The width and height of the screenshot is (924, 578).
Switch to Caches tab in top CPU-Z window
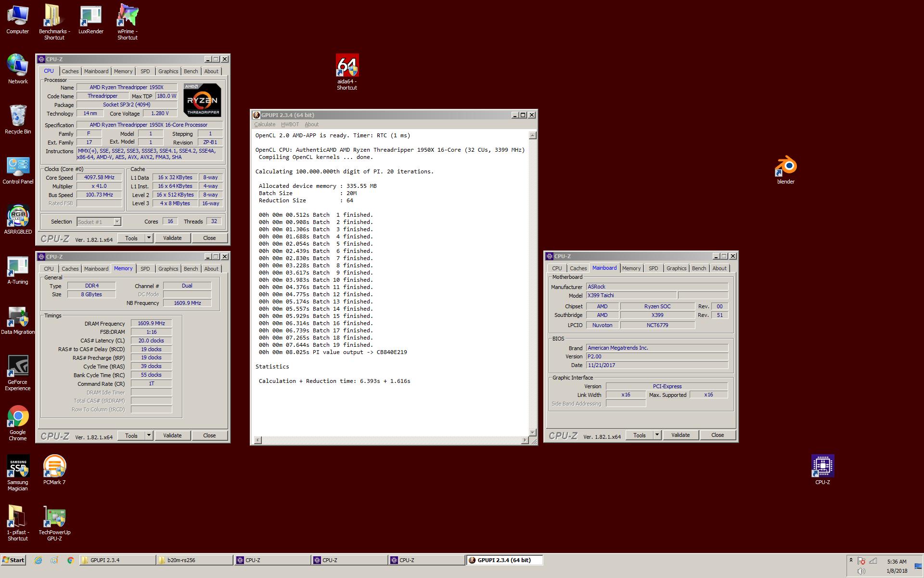[70, 71]
